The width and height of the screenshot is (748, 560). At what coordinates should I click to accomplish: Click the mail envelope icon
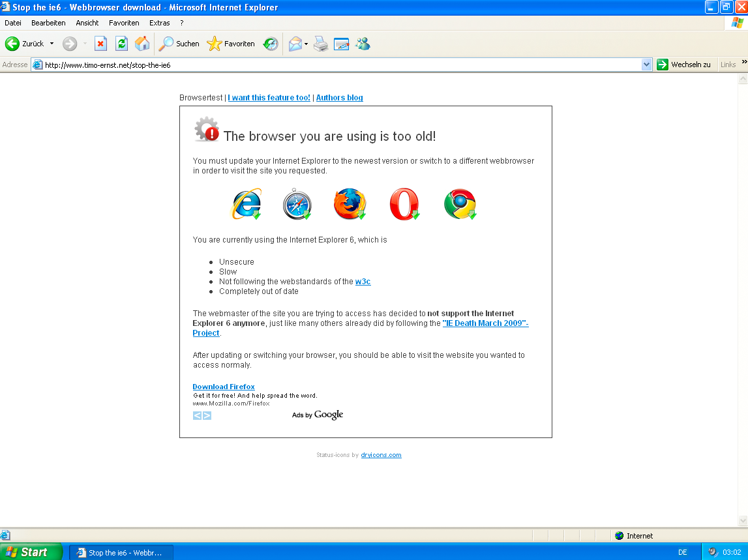click(x=295, y=44)
